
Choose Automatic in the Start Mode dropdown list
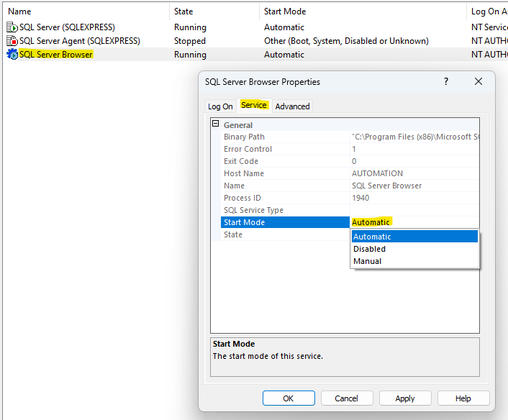[414, 237]
